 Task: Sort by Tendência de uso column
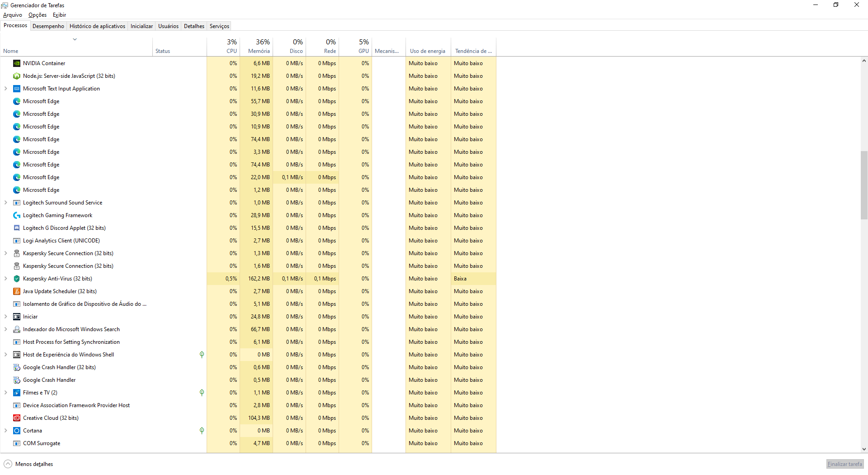click(473, 47)
